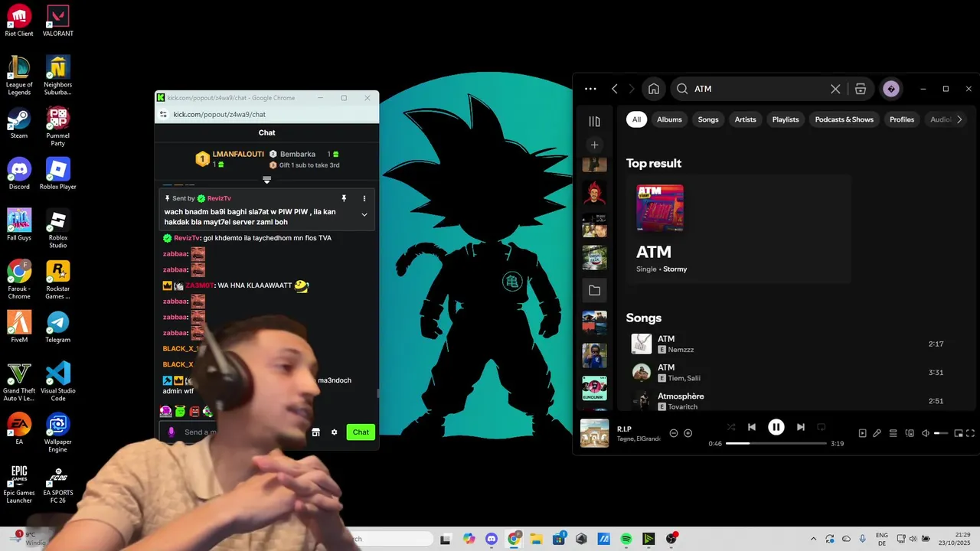Filter results by Podcasts & Shows
980x551 pixels.
click(844, 119)
